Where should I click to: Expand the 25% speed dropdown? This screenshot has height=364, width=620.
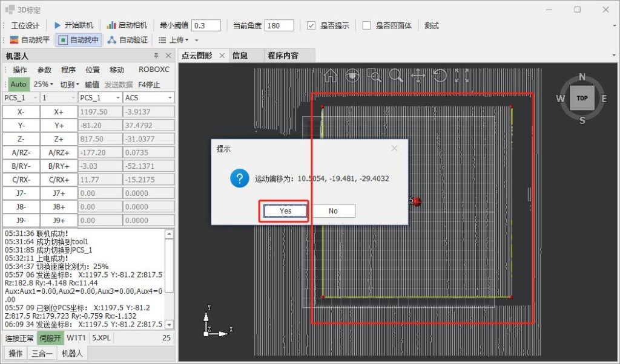click(43, 84)
